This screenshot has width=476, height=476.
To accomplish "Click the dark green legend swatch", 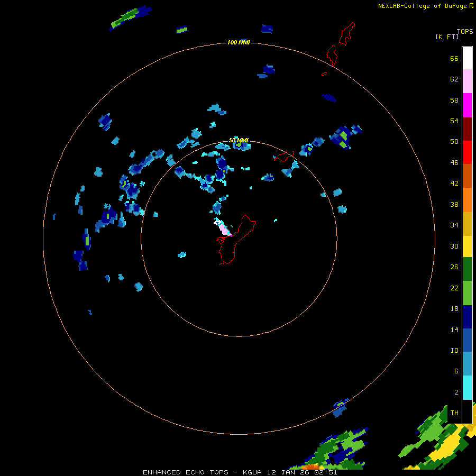I will (467, 269).
